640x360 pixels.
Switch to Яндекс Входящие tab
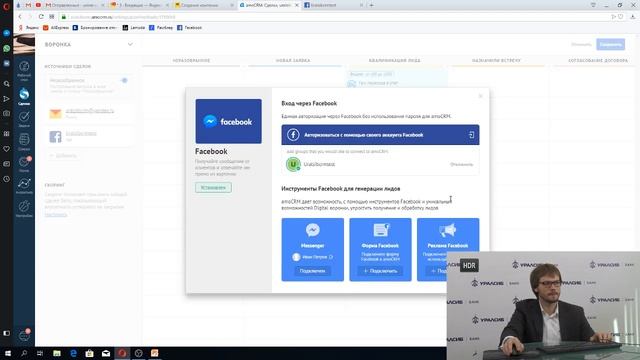click(139, 5)
